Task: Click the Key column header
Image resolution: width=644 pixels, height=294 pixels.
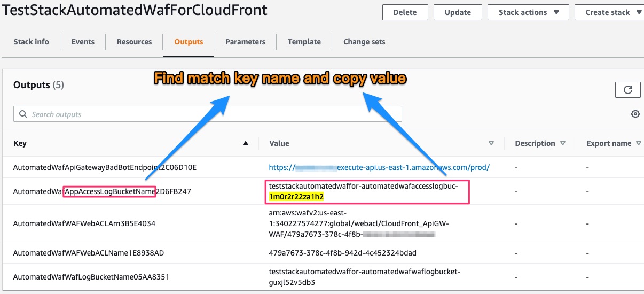Action: pos(20,143)
